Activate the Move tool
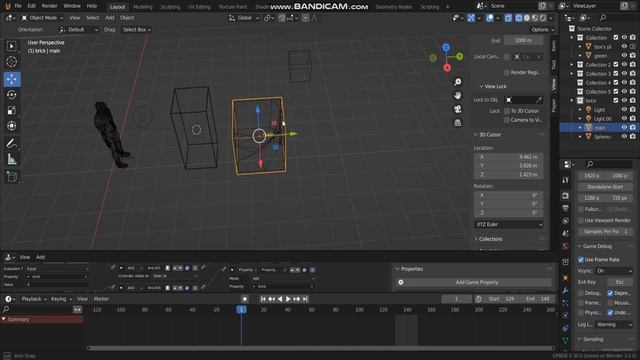 (x=11, y=79)
